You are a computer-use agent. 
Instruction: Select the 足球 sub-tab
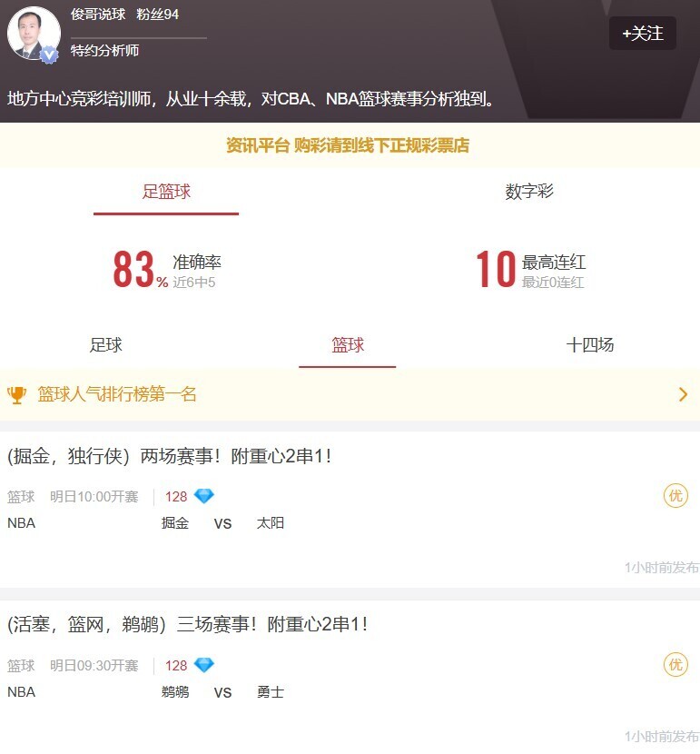pos(105,345)
